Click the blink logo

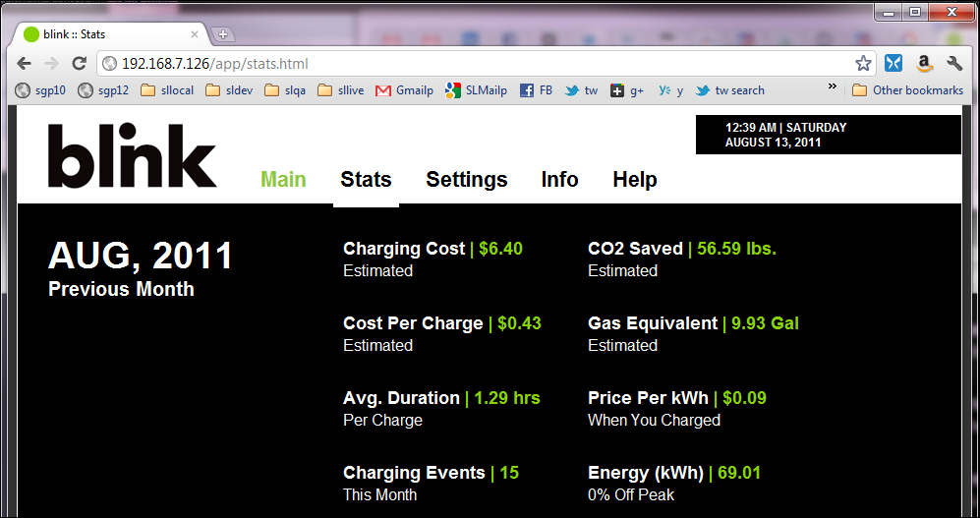133,155
